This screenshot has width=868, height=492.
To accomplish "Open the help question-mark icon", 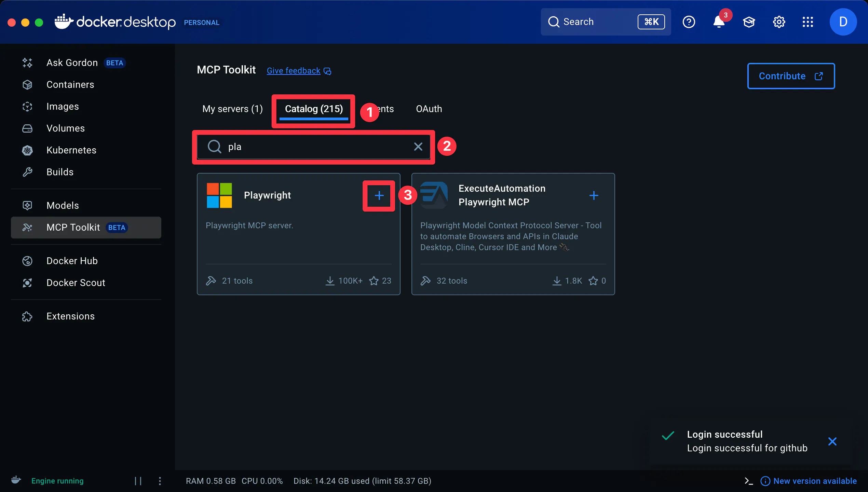I will point(689,22).
